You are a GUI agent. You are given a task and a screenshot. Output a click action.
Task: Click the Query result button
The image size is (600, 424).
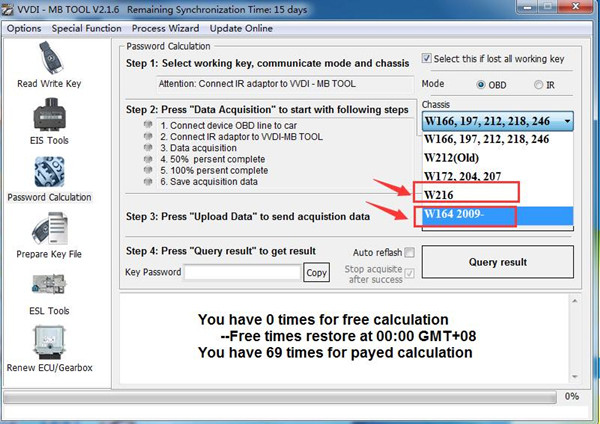point(497,262)
